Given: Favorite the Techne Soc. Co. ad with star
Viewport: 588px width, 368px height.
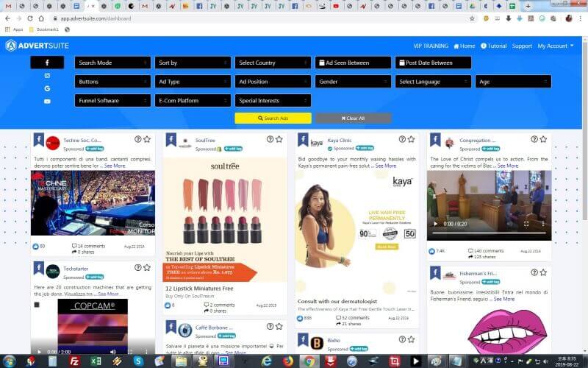Looking at the screenshot, I should (x=147, y=139).
